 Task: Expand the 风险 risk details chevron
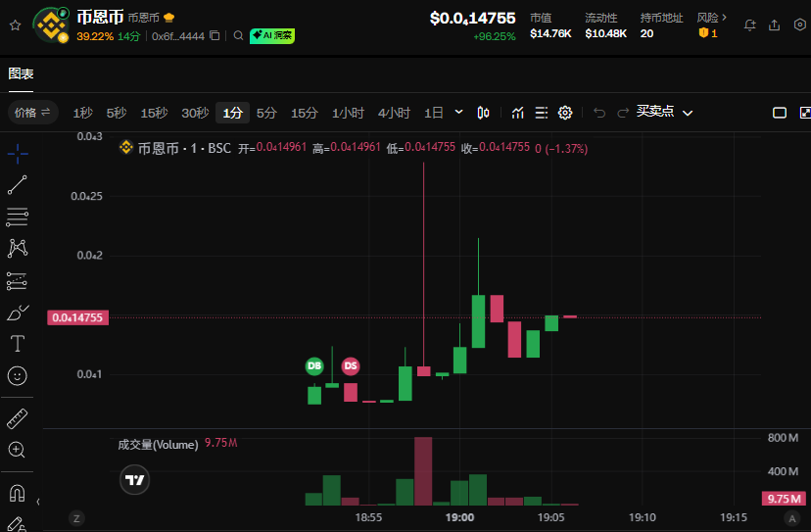click(724, 18)
